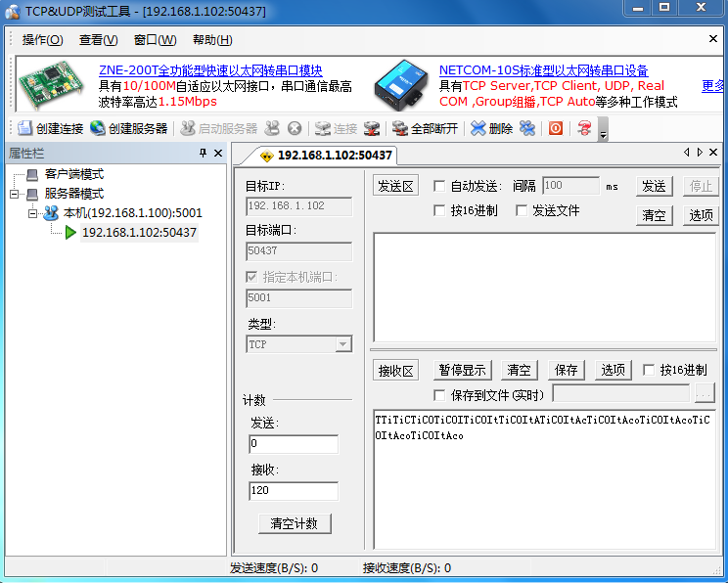728x583 pixels.
Task: Click the red power exit toolbar icon
Action: [556, 128]
